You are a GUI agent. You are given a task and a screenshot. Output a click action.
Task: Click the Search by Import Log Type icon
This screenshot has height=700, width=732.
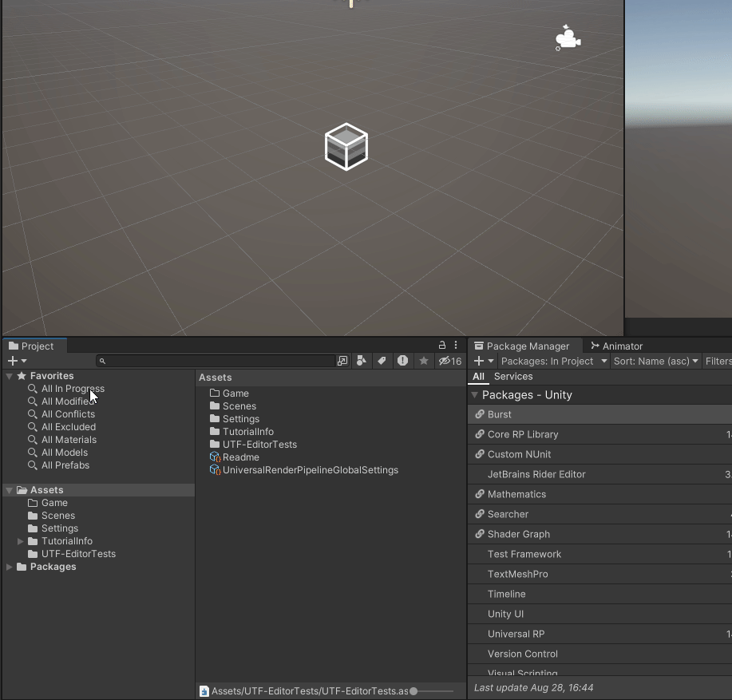(x=402, y=361)
